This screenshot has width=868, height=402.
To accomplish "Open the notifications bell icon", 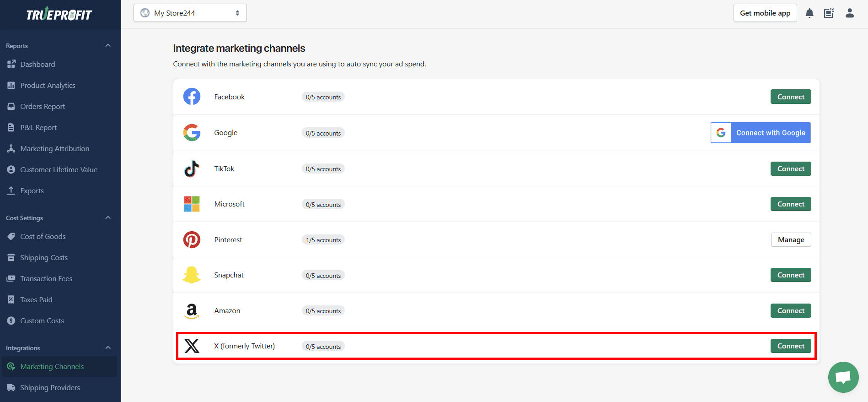I will click(809, 13).
